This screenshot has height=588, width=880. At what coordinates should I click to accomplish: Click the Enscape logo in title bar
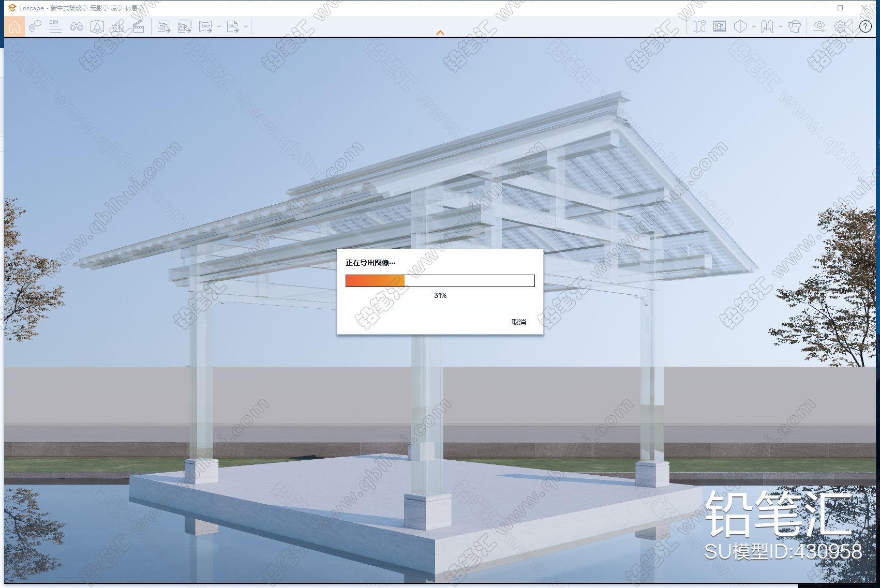[12, 8]
